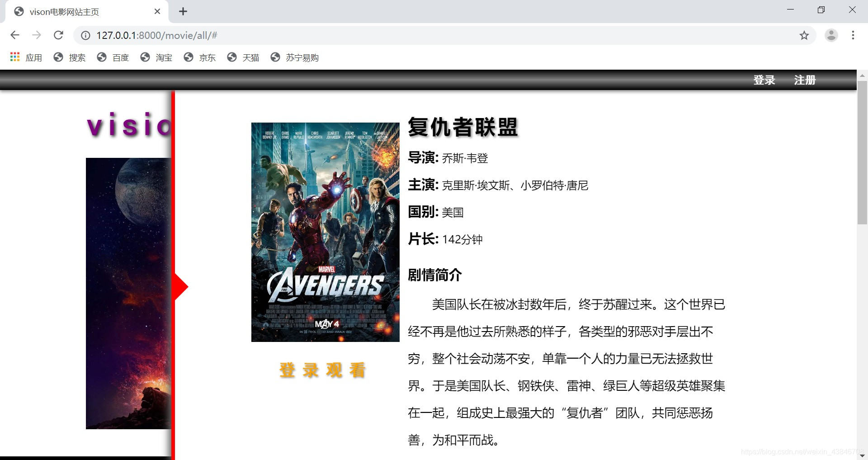This screenshot has height=460, width=868.
Task: Click the 注册 link in header
Action: pos(805,80)
